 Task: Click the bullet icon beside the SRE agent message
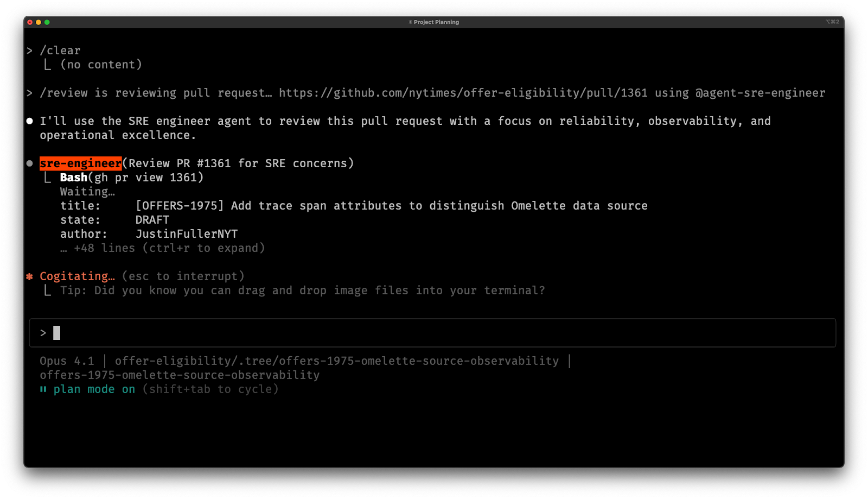click(x=30, y=121)
